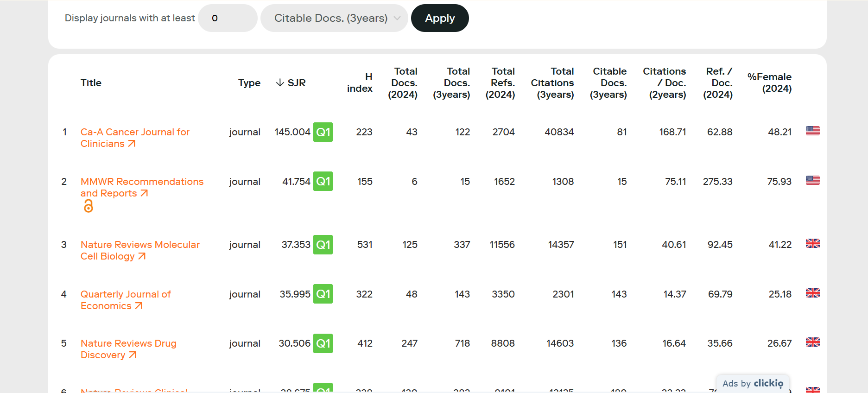Click the Apply filter button
868x393 pixels.
439,18
